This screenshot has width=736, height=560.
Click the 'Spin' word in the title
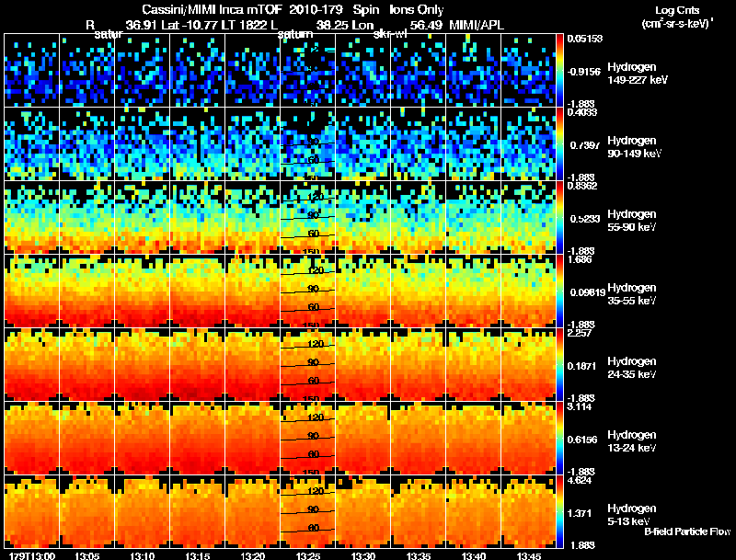tap(366, 9)
